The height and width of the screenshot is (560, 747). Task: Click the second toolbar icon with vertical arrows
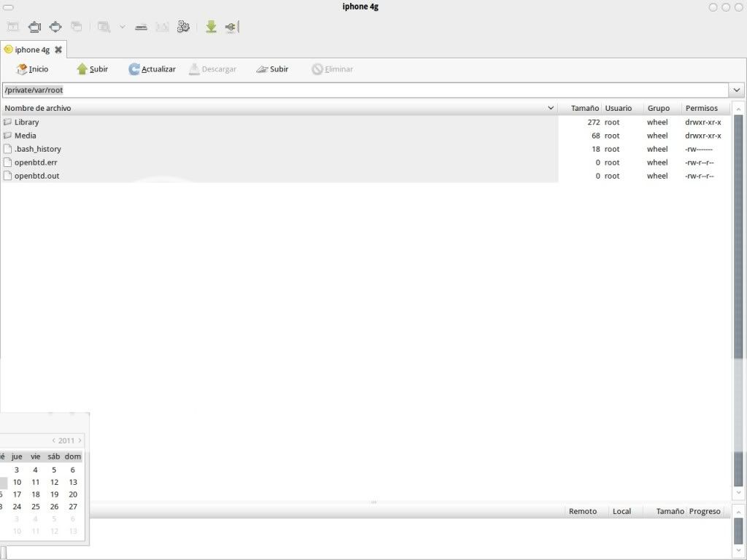tap(34, 27)
